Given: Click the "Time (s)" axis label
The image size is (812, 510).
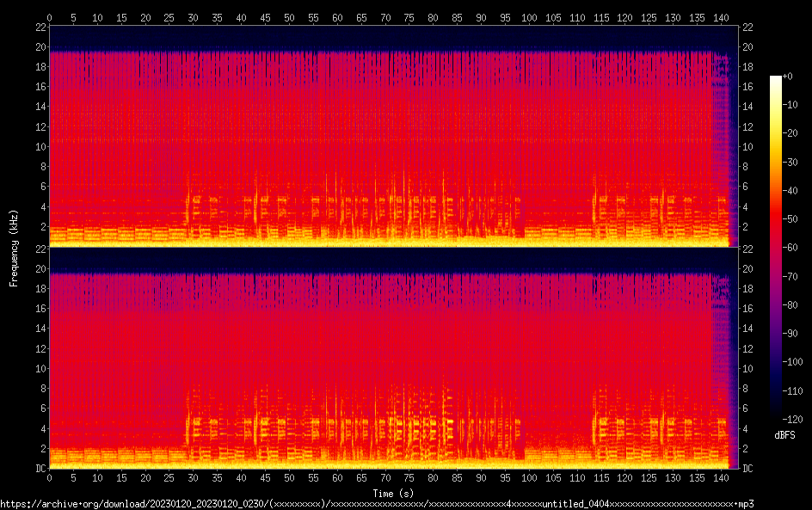Looking at the screenshot, I should coord(392,493).
